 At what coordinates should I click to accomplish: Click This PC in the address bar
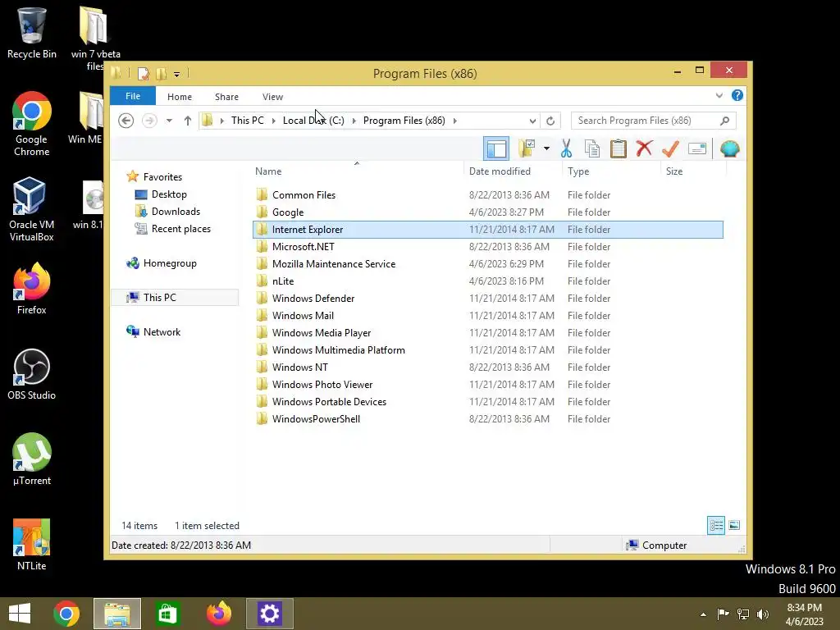pyautogui.click(x=248, y=121)
